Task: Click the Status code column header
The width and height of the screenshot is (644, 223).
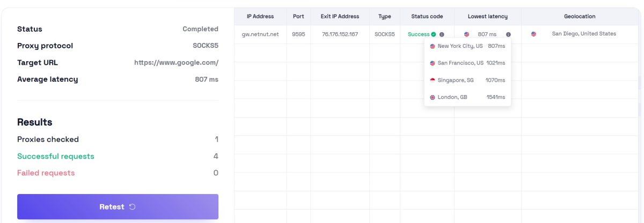Action: pyautogui.click(x=427, y=17)
